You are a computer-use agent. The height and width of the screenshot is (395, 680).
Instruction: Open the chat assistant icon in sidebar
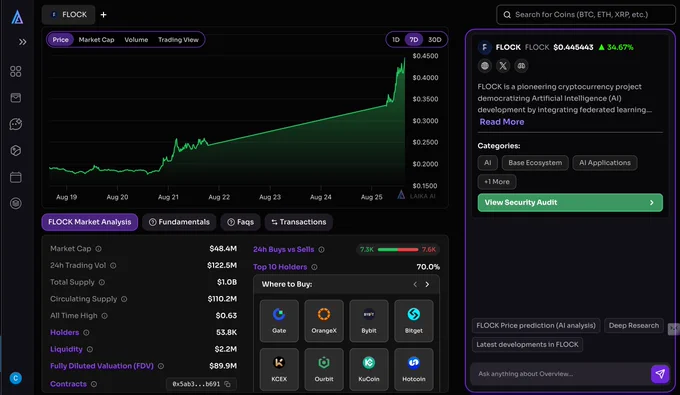(x=16, y=124)
